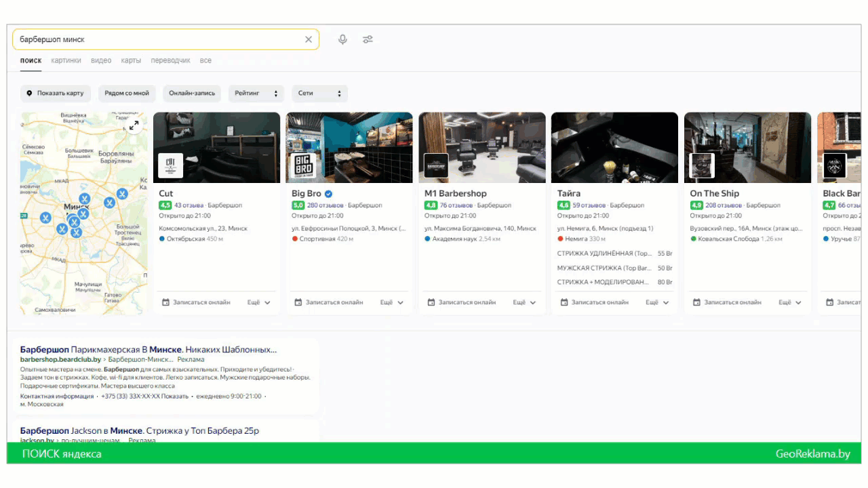
Task: Expand Ещё menu in Big Bro card
Action: click(x=392, y=302)
